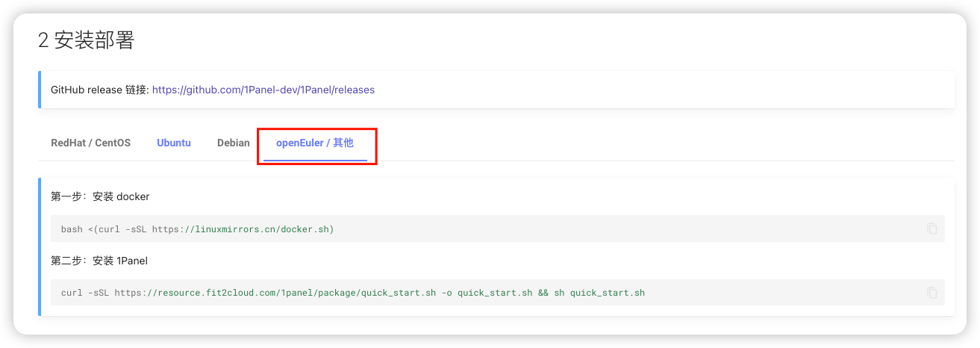Select the Ubuntu tab
Image resolution: width=980 pixels, height=348 pixels.
(174, 143)
